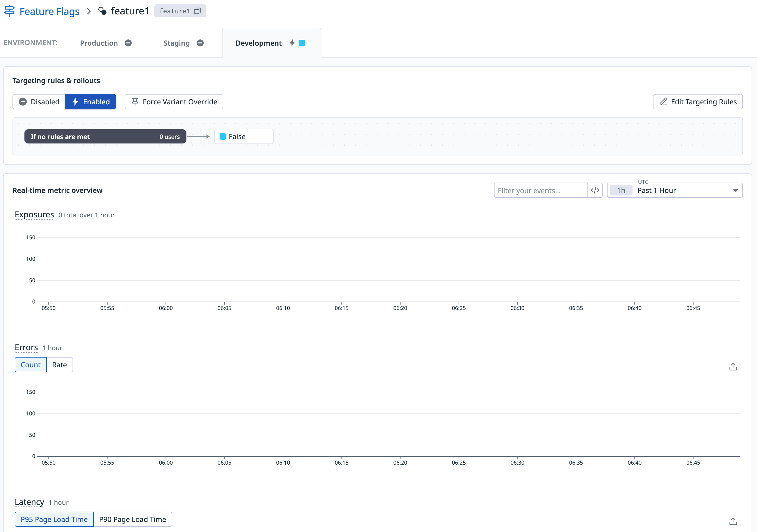Click Development tab blue variant swatch
The width and height of the screenshot is (757, 532).
pyautogui.click(x=302, y=43)
